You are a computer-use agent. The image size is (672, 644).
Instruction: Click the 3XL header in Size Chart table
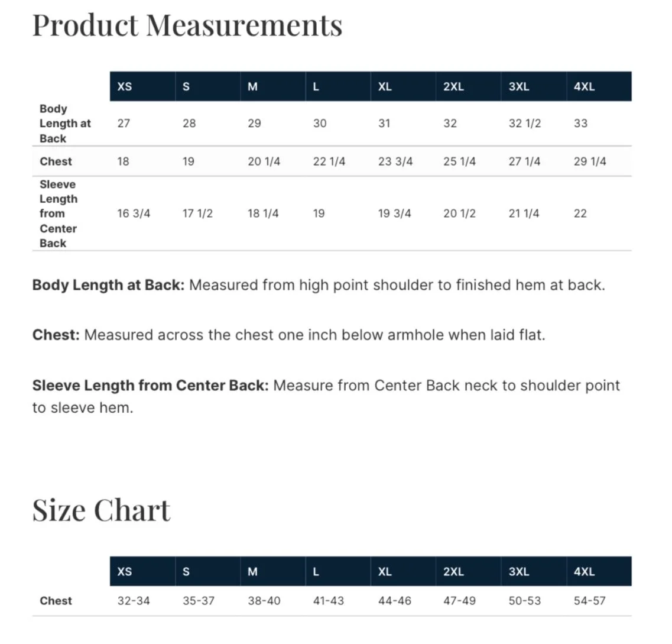(534, 571)
